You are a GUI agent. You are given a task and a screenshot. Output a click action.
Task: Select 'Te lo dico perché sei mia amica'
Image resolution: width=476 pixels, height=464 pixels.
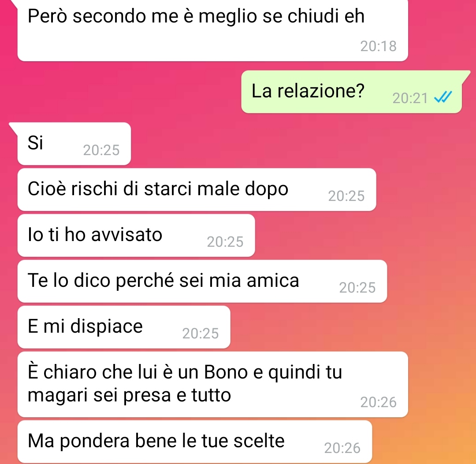coord(202,281)
